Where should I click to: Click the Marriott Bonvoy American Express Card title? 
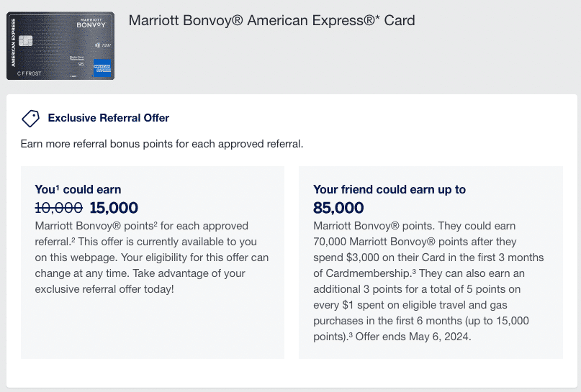tap(271, 20)
